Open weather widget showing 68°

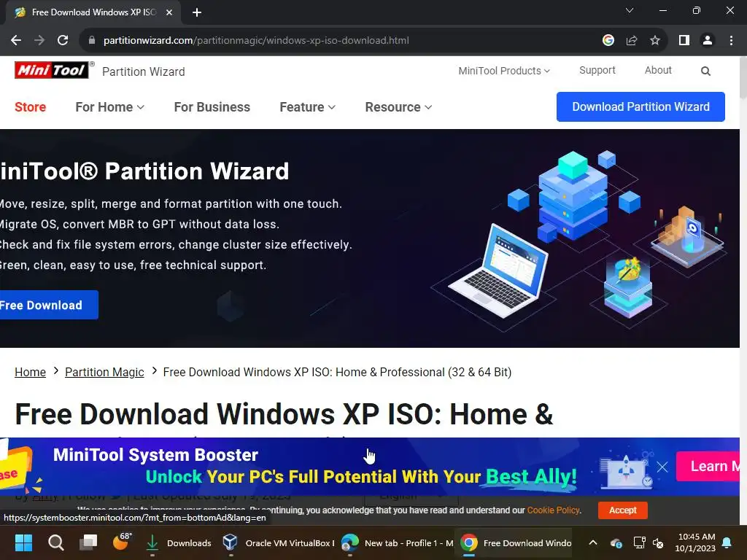[x=122, y=542]
